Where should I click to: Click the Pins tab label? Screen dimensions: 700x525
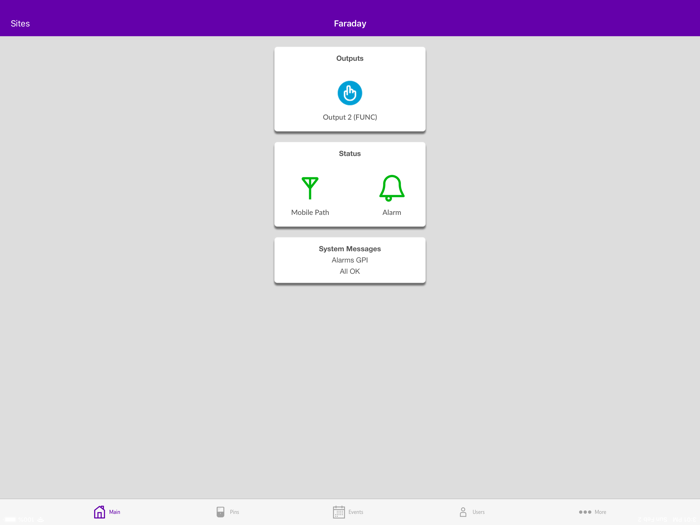pos(234,512)
